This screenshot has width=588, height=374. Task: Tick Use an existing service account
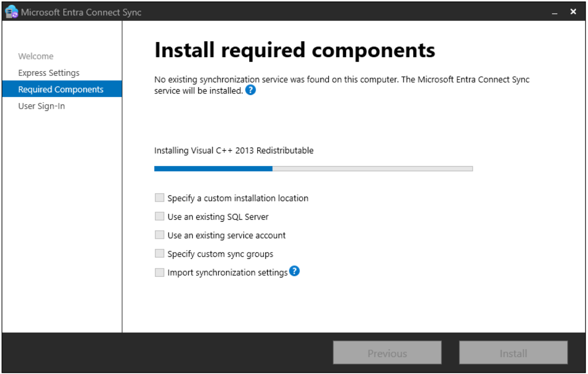(x=159, y=234)
